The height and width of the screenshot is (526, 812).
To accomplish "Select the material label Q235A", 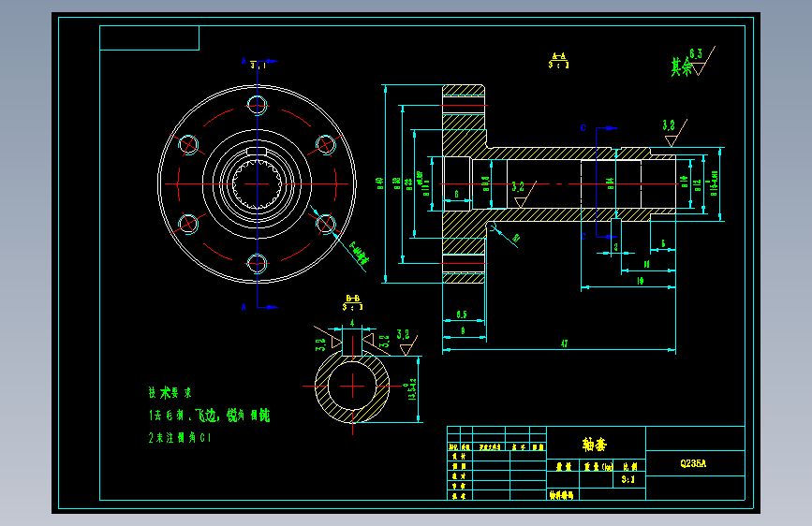I will pos(693,463).
